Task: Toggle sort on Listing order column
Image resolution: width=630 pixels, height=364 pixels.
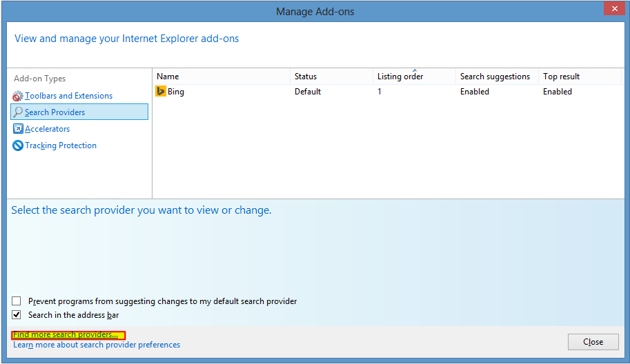Action: point(414,77)
